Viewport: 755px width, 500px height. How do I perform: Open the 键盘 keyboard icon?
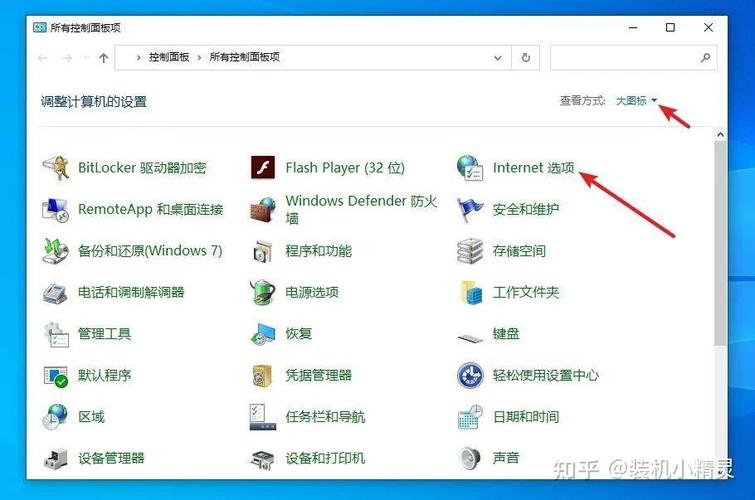coord(470,338)
